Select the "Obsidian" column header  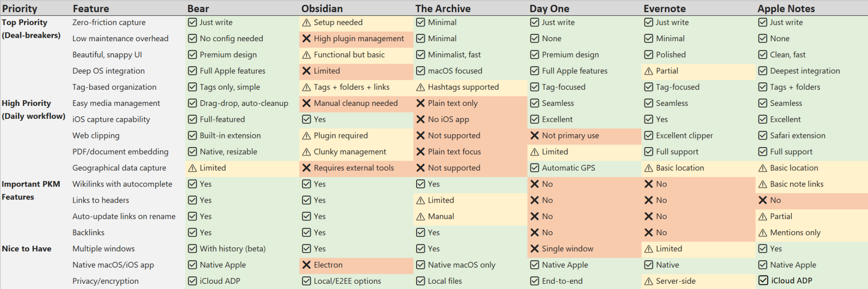(x=322, y=9)
